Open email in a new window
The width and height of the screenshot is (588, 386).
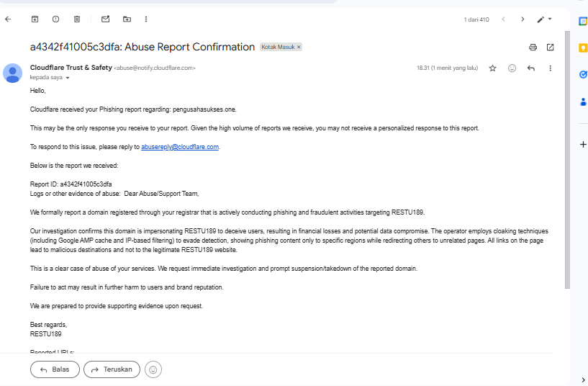tap(550, 48)
